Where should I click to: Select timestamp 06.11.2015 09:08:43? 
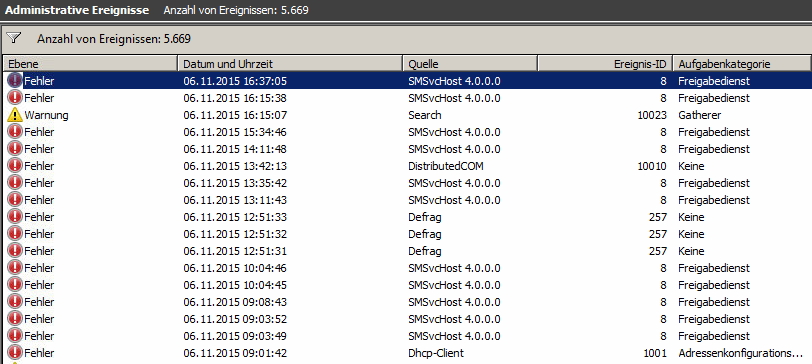pos(235,302)
